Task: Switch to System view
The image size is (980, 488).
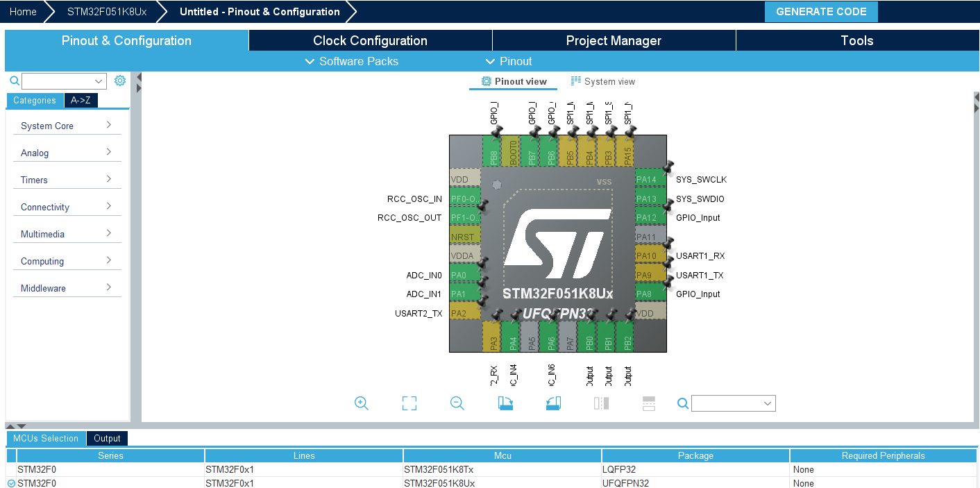Action: tap(602, 81)
